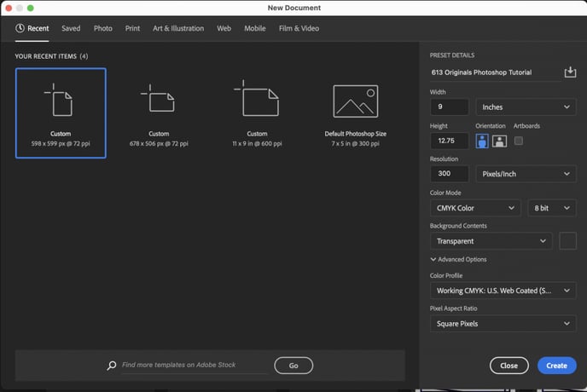This screenshot has width=587, height=392.
Task: Open the 8 bit depth dropdown
Action: (x=552, y=208)
